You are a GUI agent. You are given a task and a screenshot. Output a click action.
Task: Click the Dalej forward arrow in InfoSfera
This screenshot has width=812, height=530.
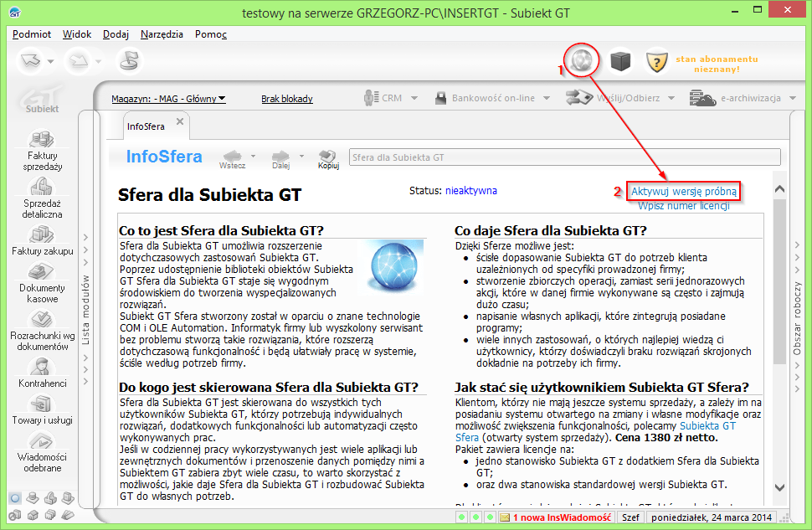coord(280,158)
